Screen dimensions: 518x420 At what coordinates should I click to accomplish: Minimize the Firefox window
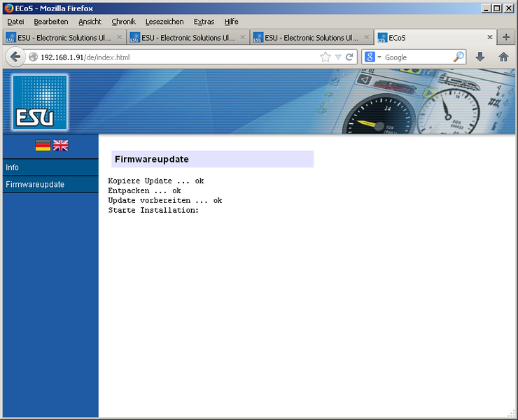point(486,8)
